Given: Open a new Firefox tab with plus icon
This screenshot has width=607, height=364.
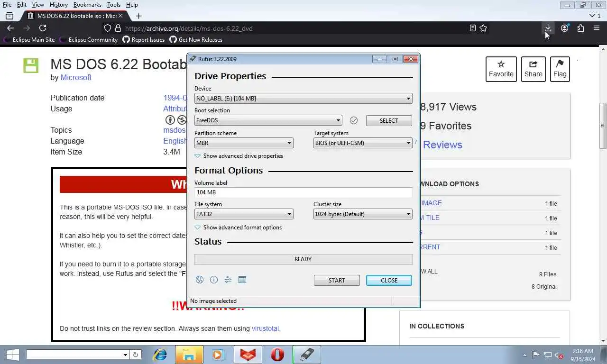Looking at the screenshot, I should [x=138, y=16].
